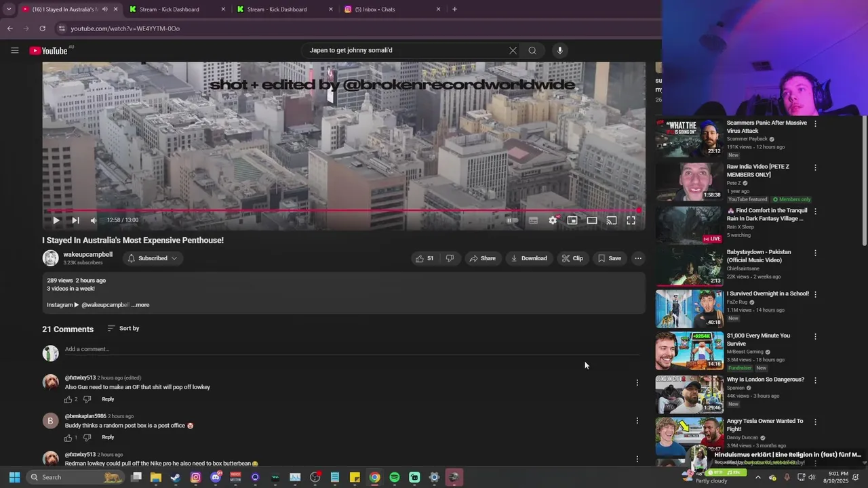Go back to the previous page
This screenshot has height=488, width=868.
click(9, 28)
